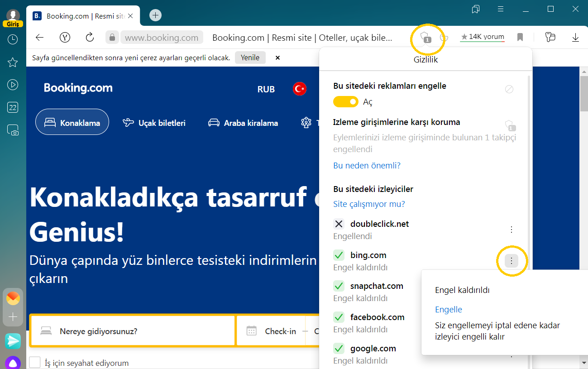The height and width of the screenshot is (369, 588).
Task: Open history clock icon in sidebar
Action: pyautogui.click(x=13, y=39)
